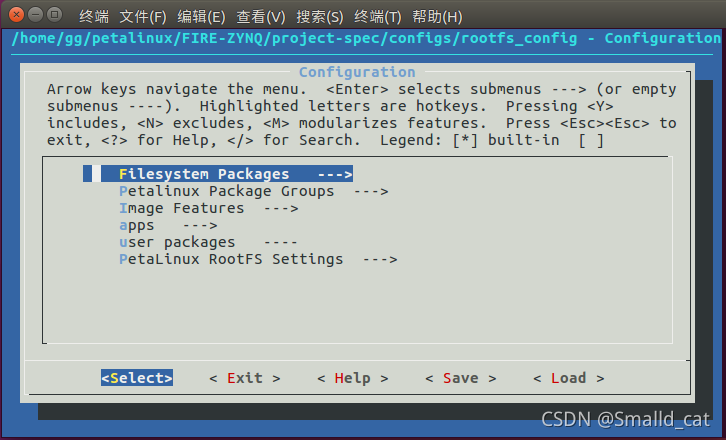This screenshot has width=726, height=440.
Task: Open the 终端 menu in the menu bar
Action: tap(94, 17)
